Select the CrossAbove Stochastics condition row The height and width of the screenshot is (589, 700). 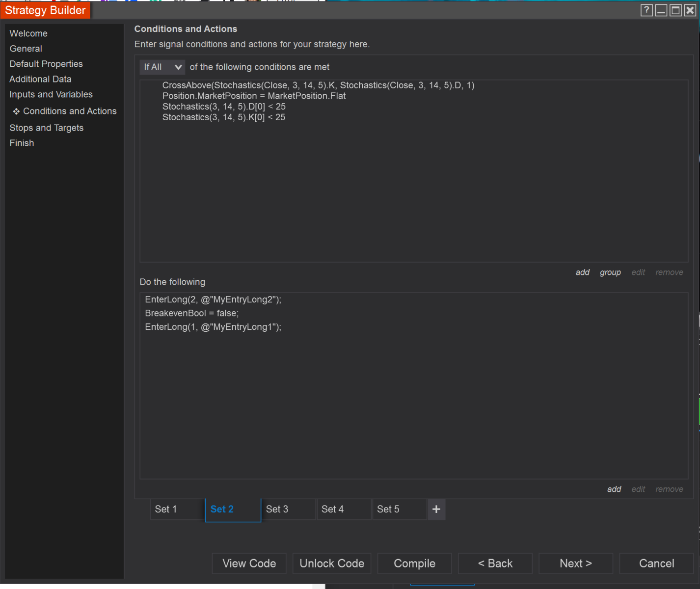319,85
